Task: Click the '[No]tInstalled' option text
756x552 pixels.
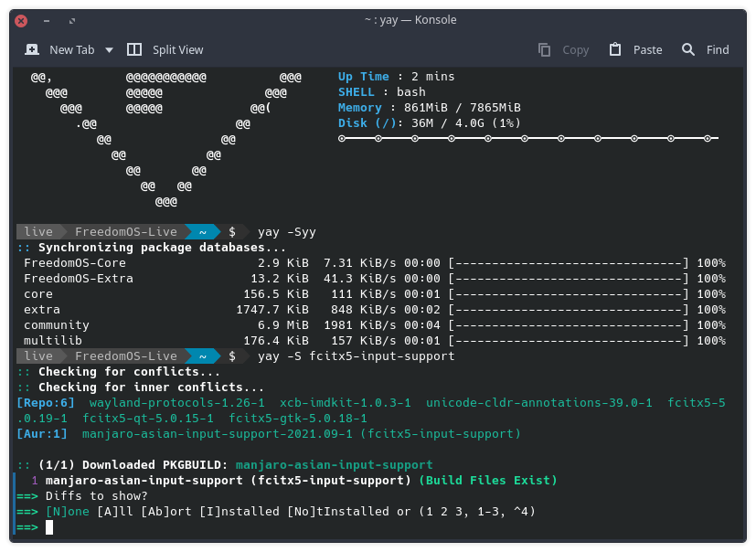Action: [x=338, y=512]
